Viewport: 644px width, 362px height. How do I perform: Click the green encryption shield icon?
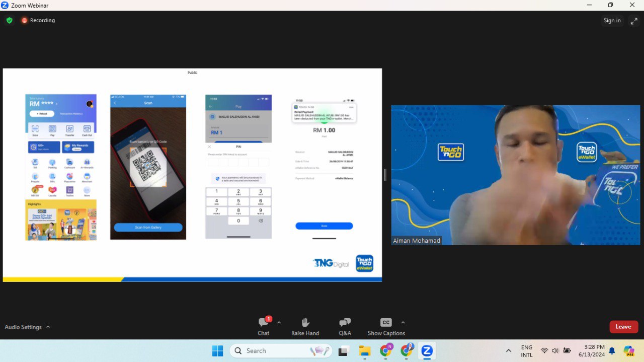coord(9,21)
